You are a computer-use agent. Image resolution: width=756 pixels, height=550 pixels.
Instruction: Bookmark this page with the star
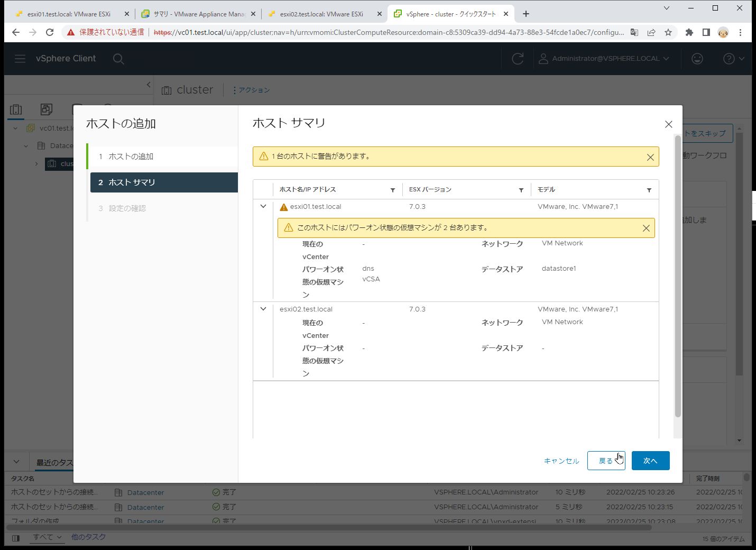click(668, 32)
